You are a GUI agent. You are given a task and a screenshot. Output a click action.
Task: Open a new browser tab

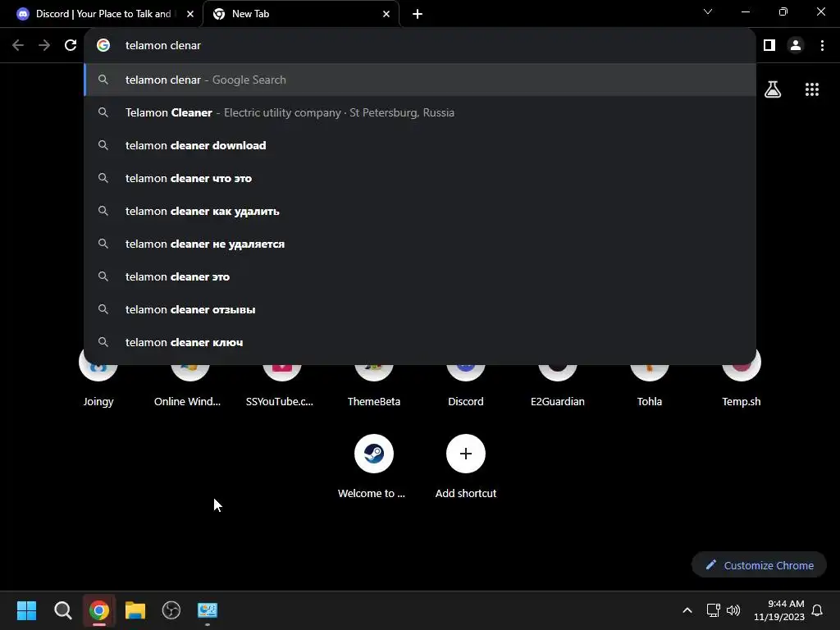point(418,14)
